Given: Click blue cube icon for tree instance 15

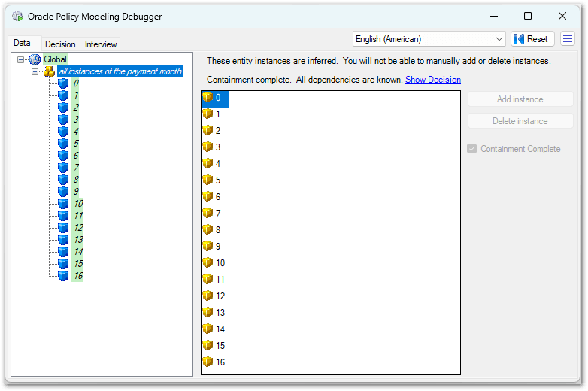Looking at the screenshot, I should coord(63,263).
